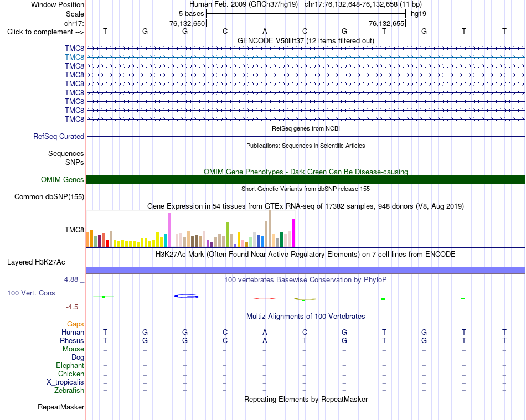The width and height of the screenshot is (526, 420).
Task: Select the Mouse alignment row label
Action: [73, 349]
